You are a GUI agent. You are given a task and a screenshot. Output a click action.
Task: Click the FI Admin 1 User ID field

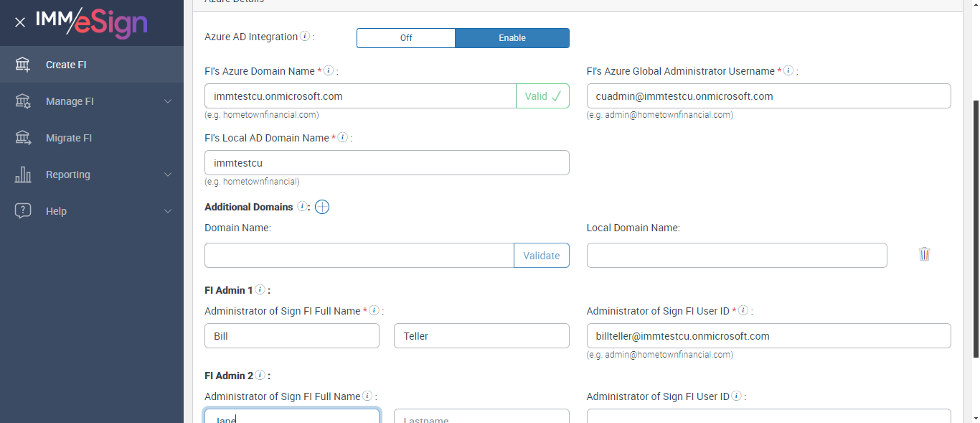tap(768, 336)
